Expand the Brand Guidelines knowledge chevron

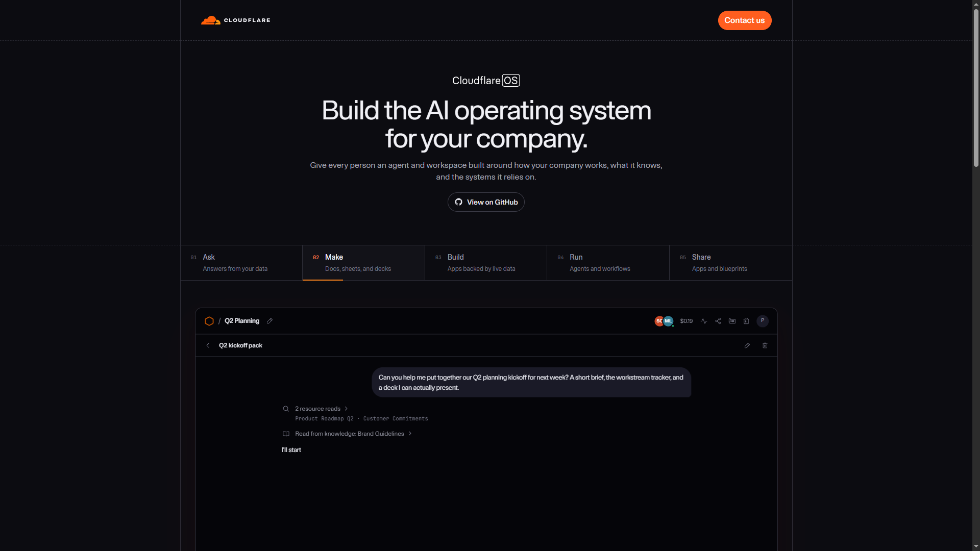[410, 434]
